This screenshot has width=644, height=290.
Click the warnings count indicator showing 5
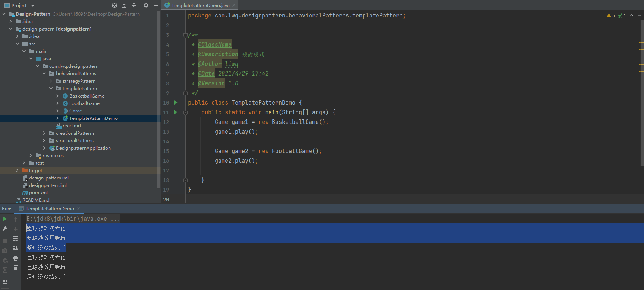tap(611, 16)
